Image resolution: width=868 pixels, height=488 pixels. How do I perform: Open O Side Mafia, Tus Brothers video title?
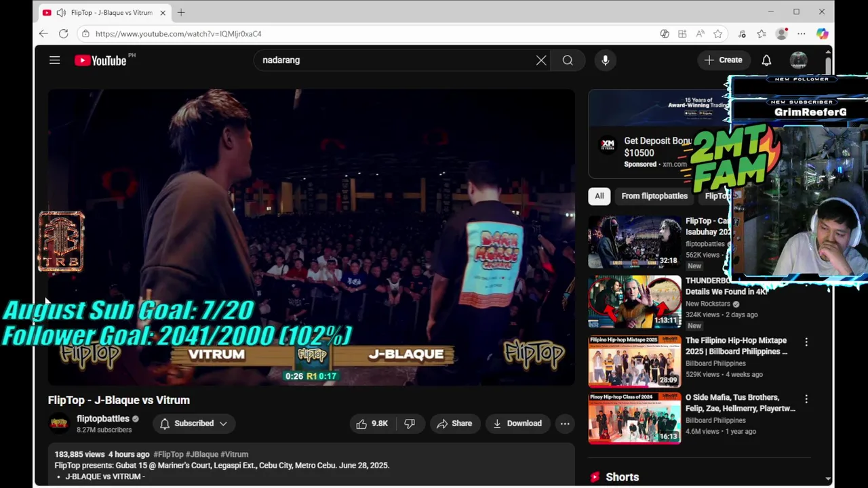click(x=741, y=403)
